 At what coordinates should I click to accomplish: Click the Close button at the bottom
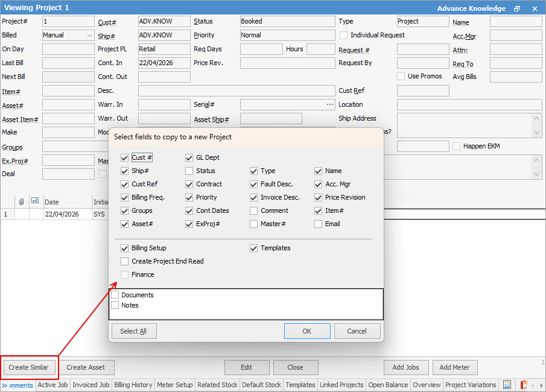point(295,367)
